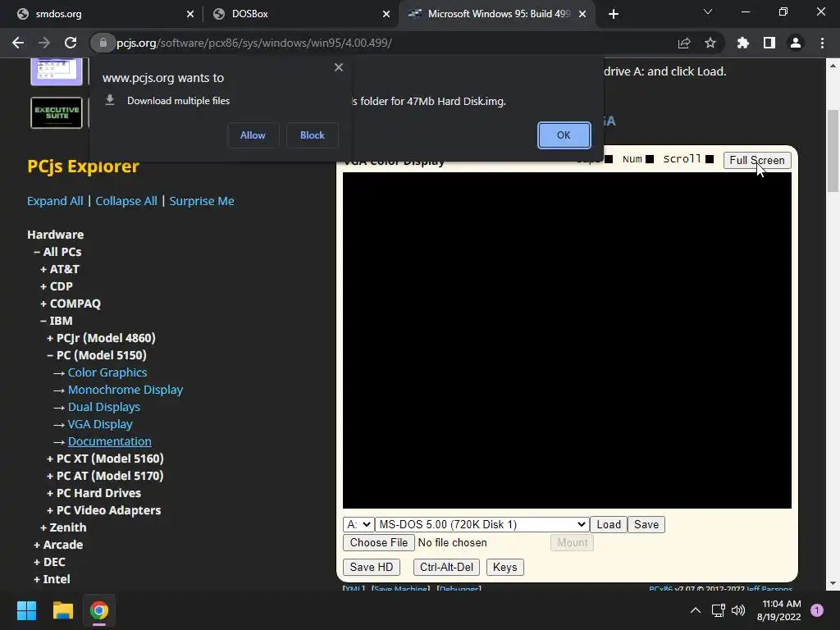Expand the CDP tree node

coord(57,286)
